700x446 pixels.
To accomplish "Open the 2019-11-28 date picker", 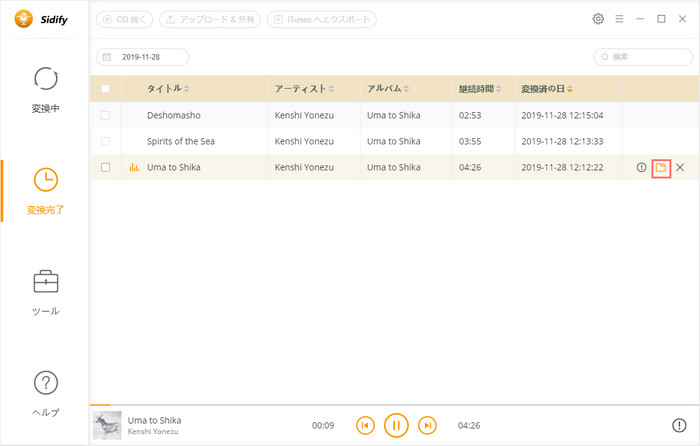I will tap(142, 57).
